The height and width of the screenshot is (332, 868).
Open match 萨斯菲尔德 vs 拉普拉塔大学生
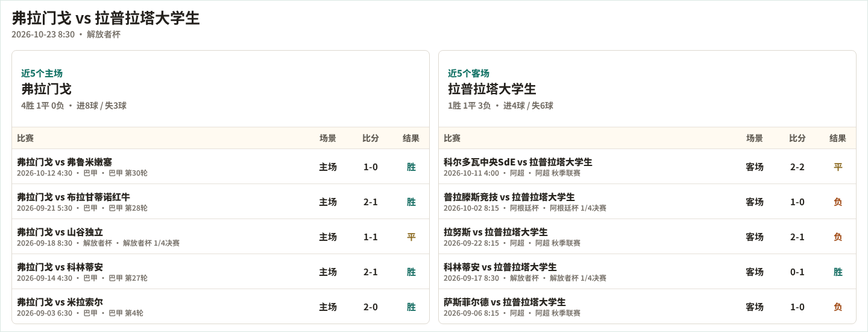(x=505, y=302)
